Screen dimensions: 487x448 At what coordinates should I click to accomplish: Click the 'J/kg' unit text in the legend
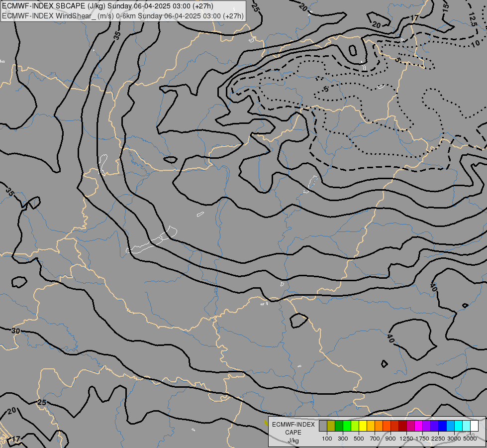pos(293,441)
